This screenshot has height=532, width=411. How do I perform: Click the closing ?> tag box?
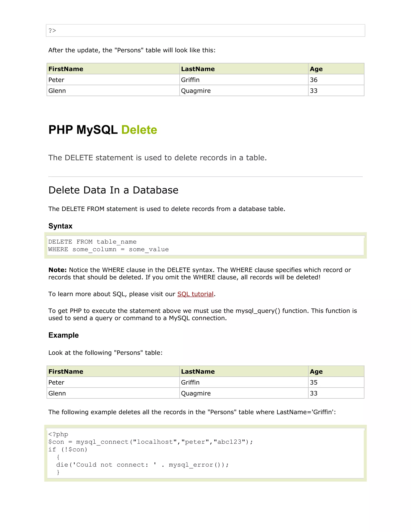pos(205,31)
